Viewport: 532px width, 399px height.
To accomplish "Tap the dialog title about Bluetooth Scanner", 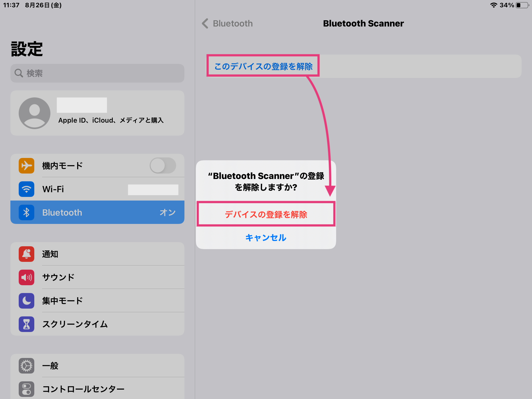I will coord(266,181).
